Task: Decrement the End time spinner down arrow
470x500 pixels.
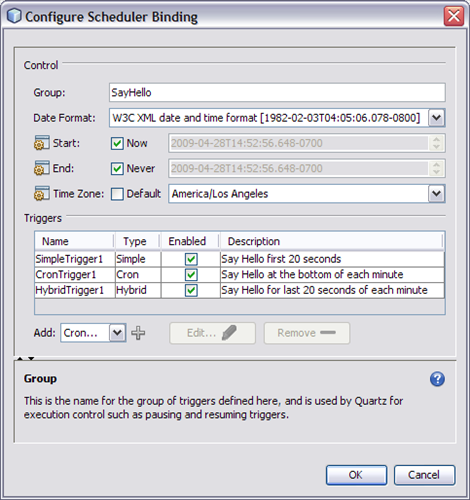Action: (436, 172)
